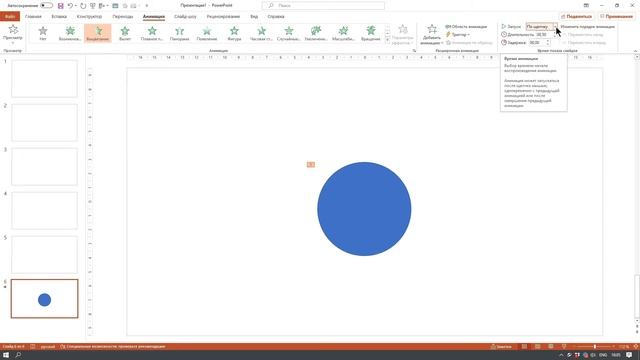Screen dimensions: 640x360
Task: Open the Trigger (Триггер) dropdown
Action: [x=458, y=35]
